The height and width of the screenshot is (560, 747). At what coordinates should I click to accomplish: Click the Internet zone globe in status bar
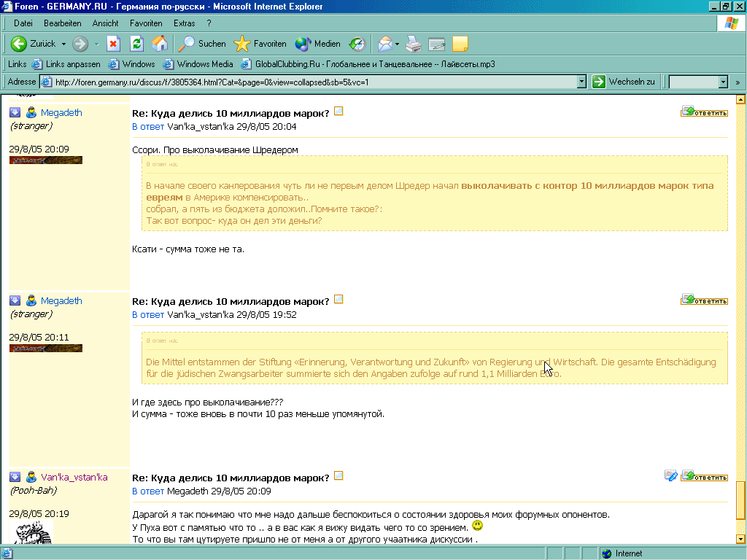606,553
